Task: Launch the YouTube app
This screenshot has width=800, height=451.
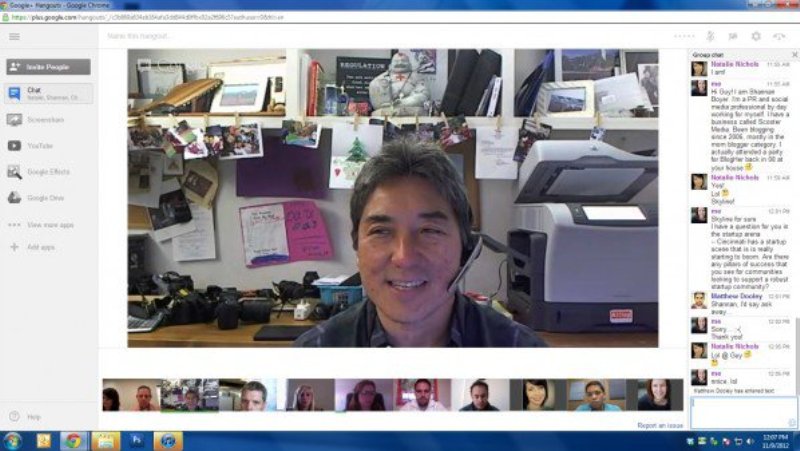Action: coord(38,146)
